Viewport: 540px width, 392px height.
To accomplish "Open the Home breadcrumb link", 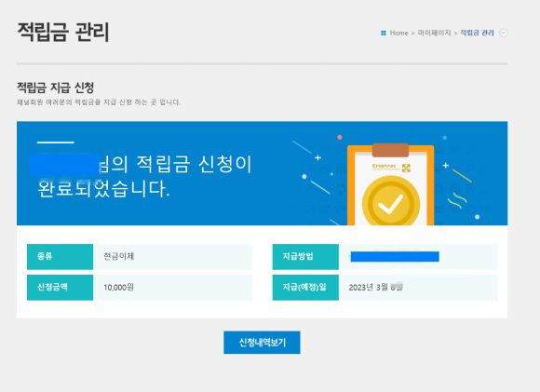I will [x=398, y=33].
